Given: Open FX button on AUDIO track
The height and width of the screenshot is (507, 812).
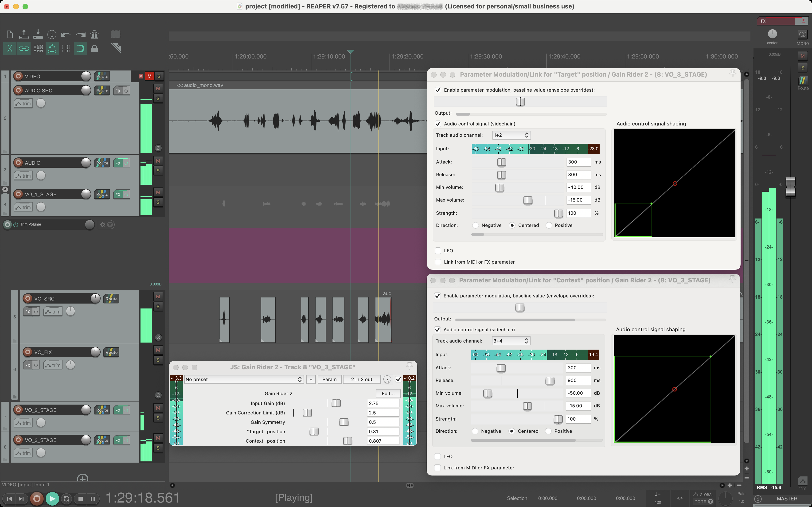Looking at the screenshot, I should pos(118,163).
